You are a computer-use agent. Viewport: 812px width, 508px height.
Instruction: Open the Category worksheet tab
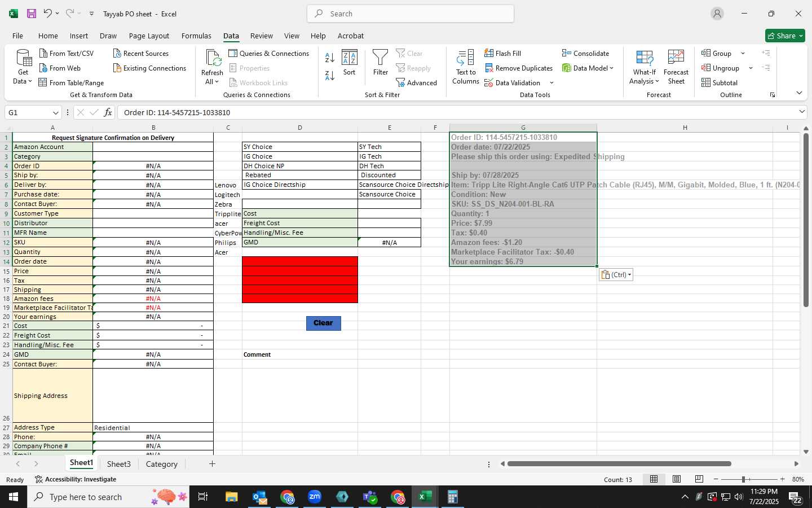pyautogui.click(x=162, y=464)
